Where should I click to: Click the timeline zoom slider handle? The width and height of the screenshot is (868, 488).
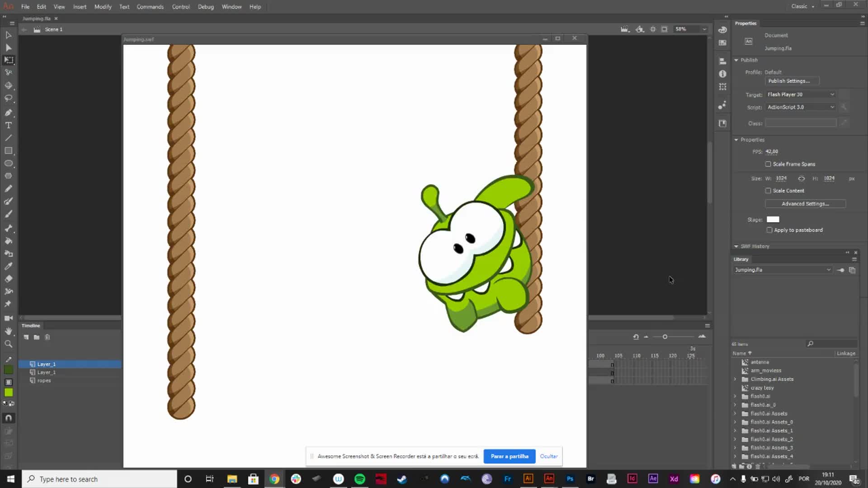665,337
